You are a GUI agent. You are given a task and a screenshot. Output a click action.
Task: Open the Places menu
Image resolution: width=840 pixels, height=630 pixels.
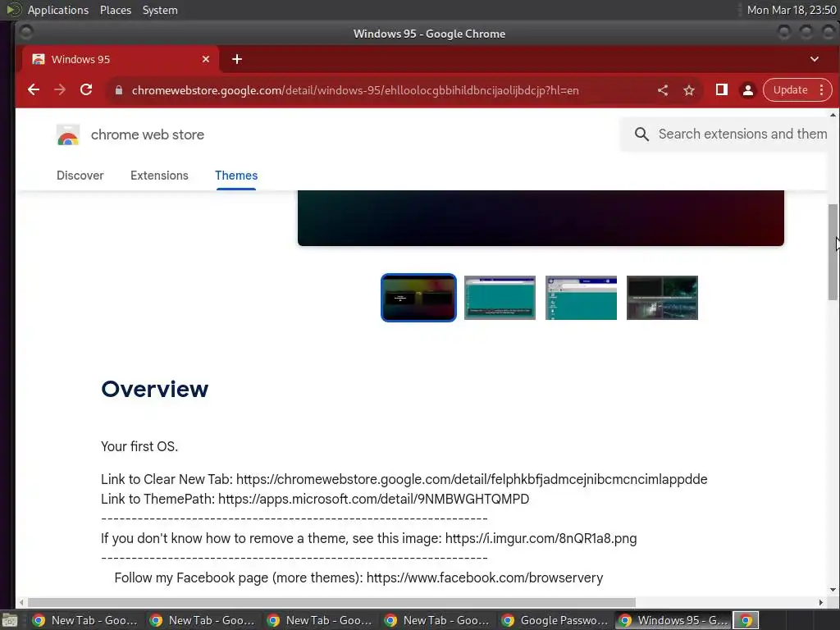(x=115, y=10)
